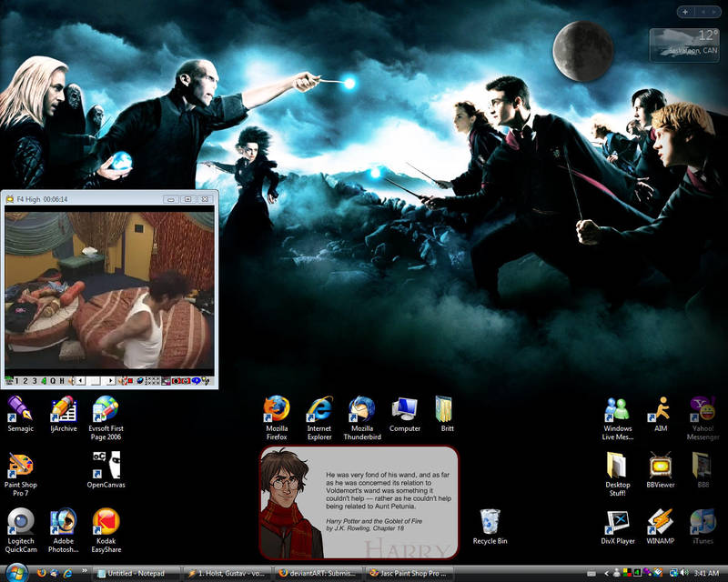Open Kodak EasyShare desktop icon

coord(106,530)
